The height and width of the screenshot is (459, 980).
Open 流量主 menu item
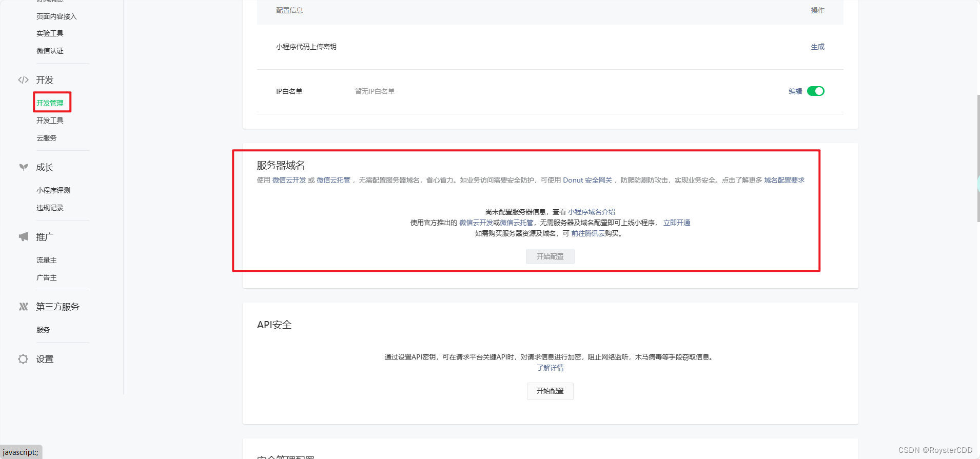coord(47,260)
